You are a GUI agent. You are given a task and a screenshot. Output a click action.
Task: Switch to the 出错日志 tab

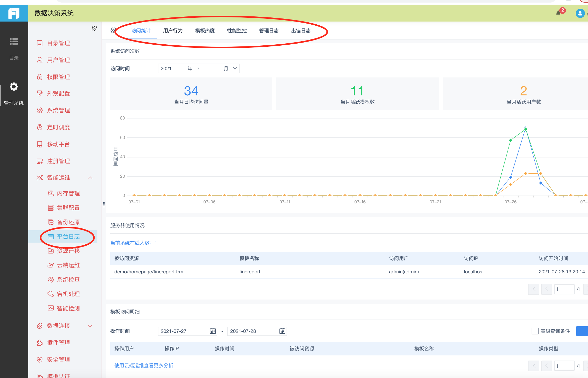click(x=301, y=31)
